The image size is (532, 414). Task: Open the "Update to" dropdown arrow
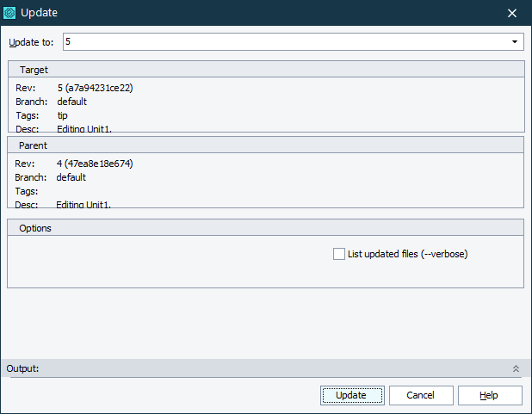click(515, 41)
